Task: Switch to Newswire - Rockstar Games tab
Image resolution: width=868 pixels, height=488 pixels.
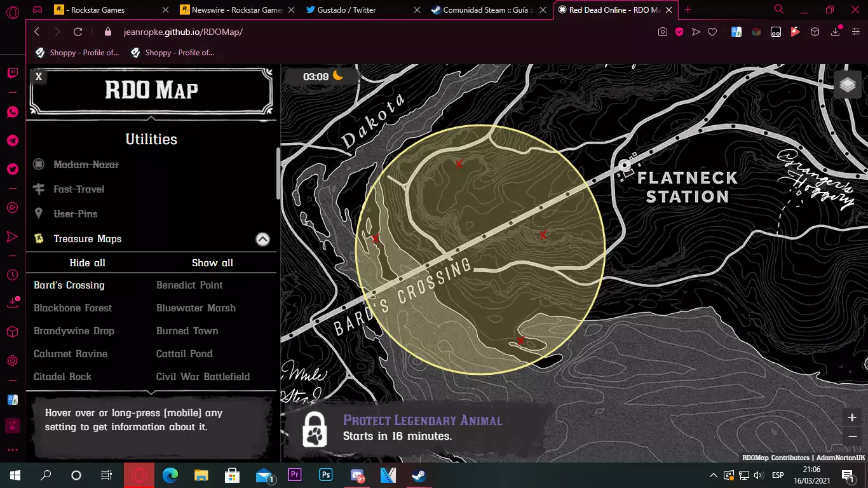Action: point(236,10)
